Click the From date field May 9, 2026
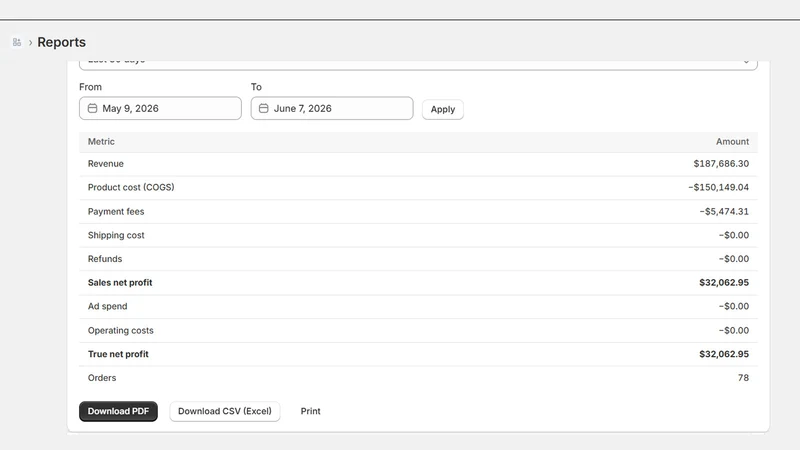 coord(160,108)
